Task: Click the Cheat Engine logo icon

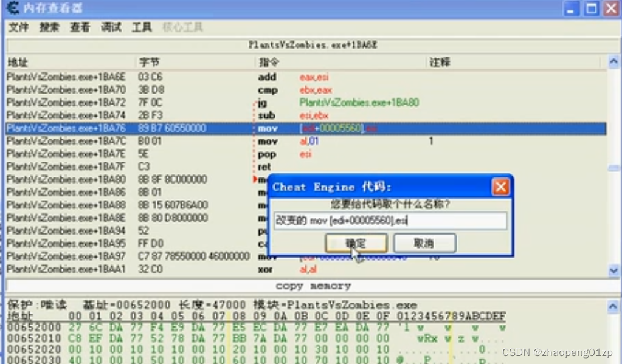Action: (13, 7)
